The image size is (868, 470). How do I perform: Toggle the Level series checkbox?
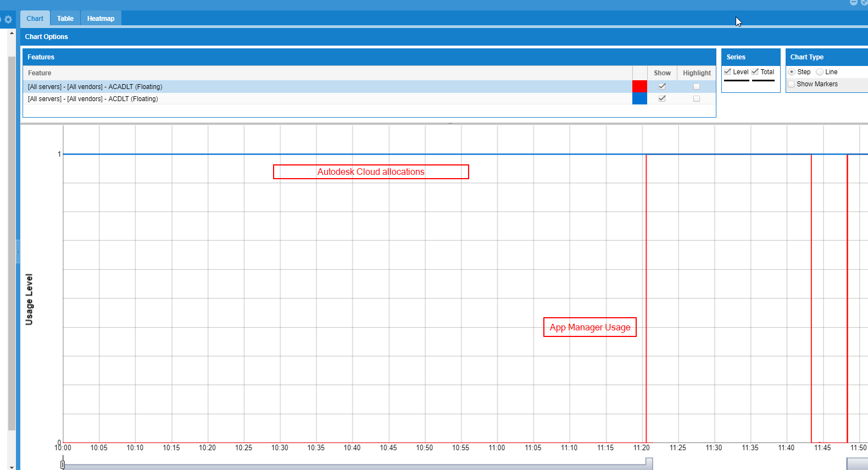tap(727, 72)
